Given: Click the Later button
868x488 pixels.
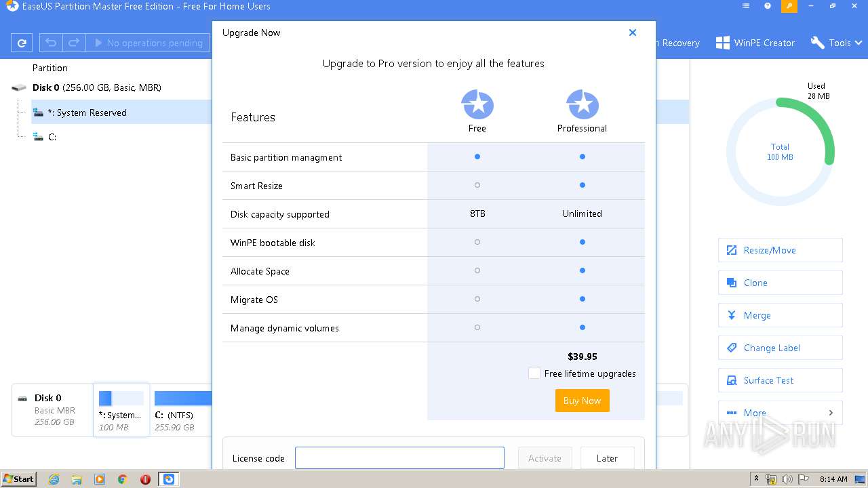Looking at the screenshot, I should [607, 458].
